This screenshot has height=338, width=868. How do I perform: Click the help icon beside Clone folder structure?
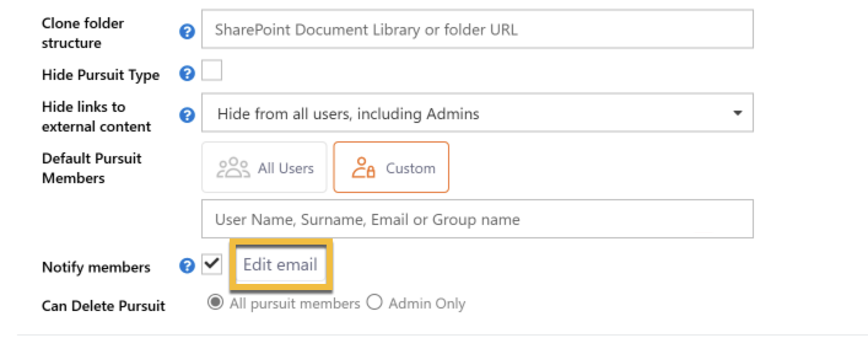click(x=187, y=32)
